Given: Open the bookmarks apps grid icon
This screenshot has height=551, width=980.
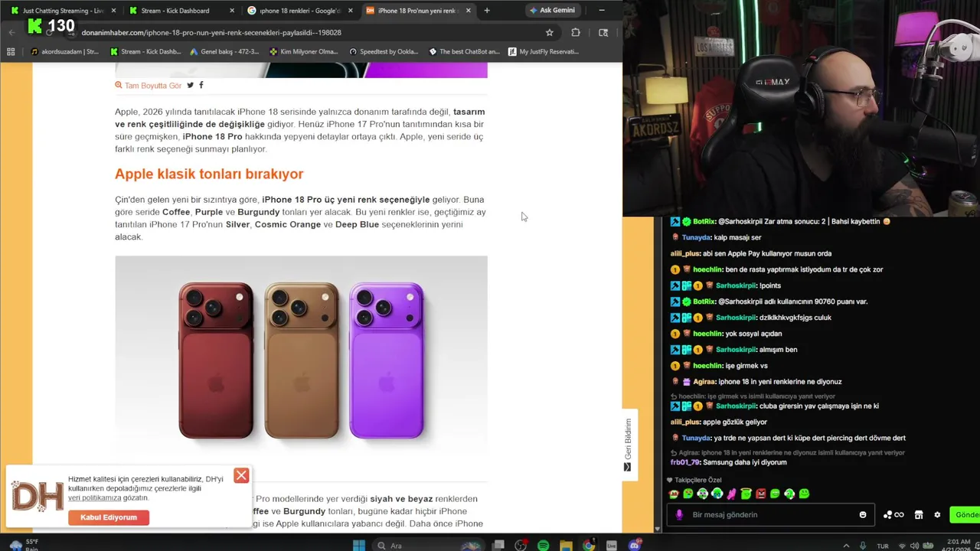Looking at the screenshot, I should pos(11,52).
